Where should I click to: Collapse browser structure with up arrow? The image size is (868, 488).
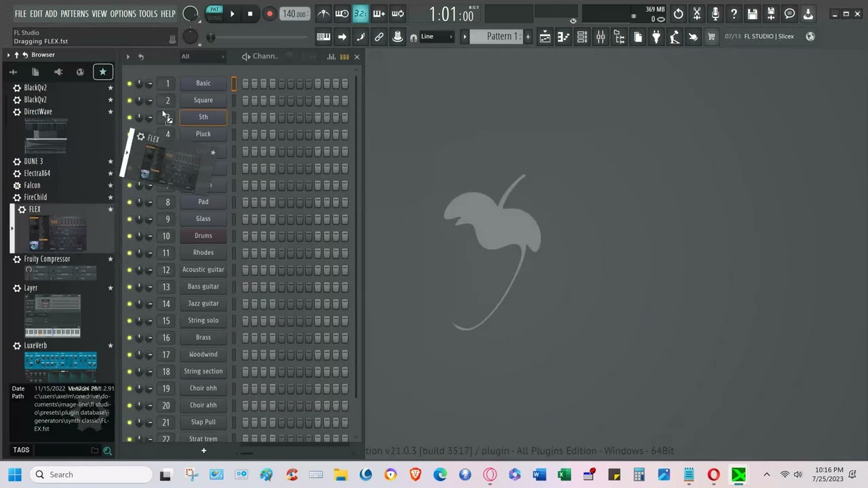pyautogui.click(x=16, y=54)
